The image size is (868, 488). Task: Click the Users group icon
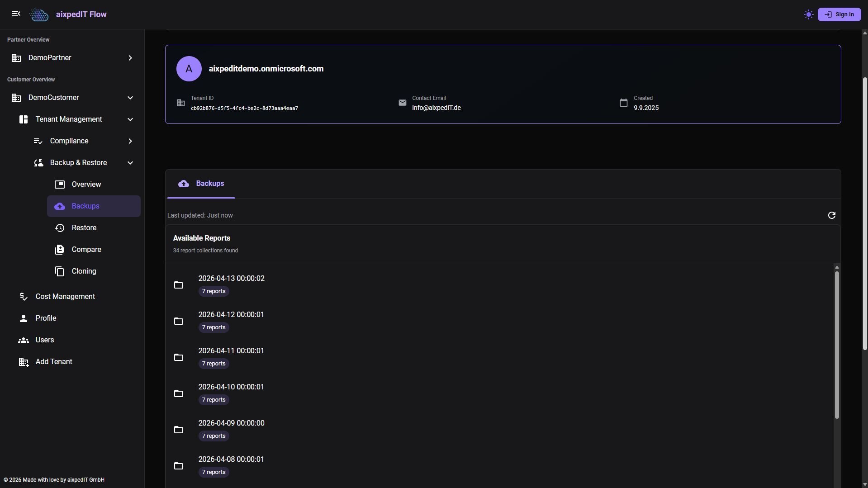[24, 340]
